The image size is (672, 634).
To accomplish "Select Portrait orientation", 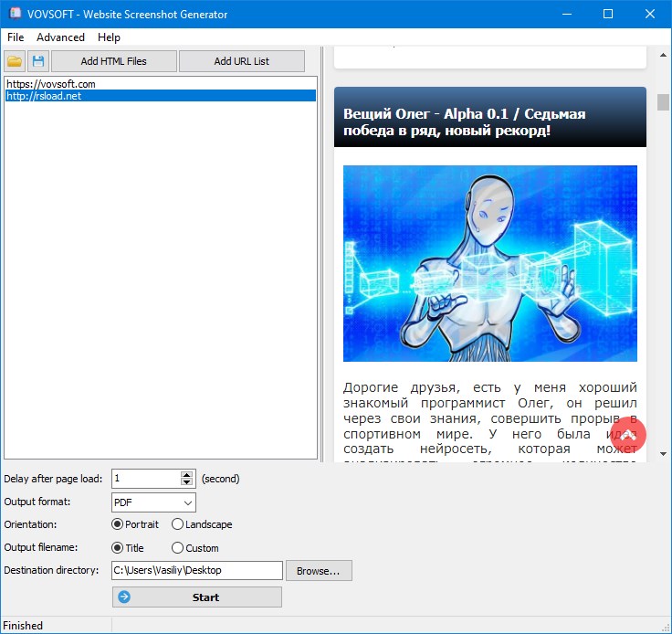I will (135, 524).
